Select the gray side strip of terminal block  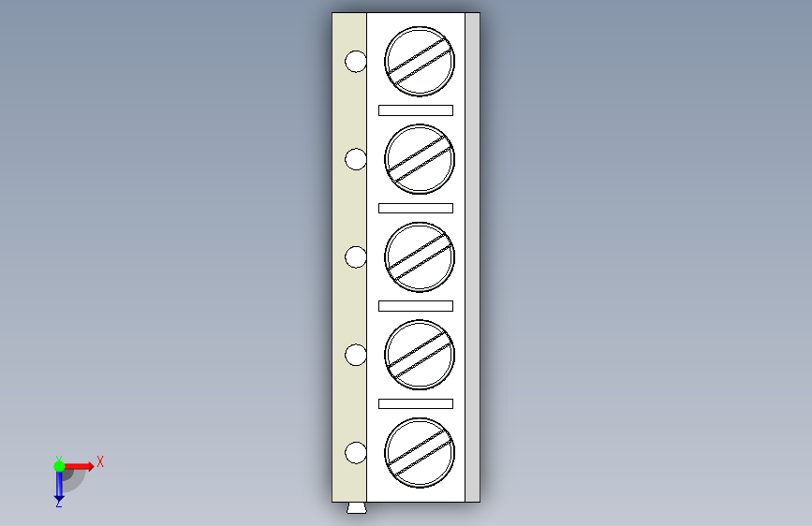(472, 257)
